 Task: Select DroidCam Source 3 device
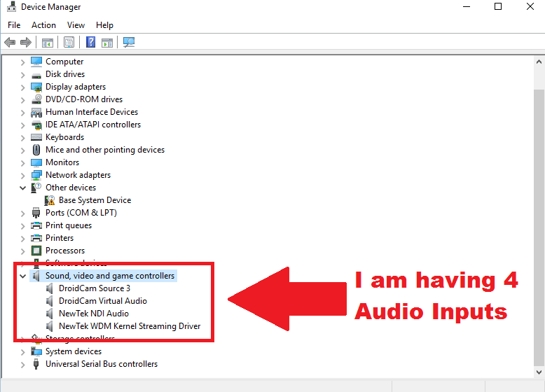[95, 288]
